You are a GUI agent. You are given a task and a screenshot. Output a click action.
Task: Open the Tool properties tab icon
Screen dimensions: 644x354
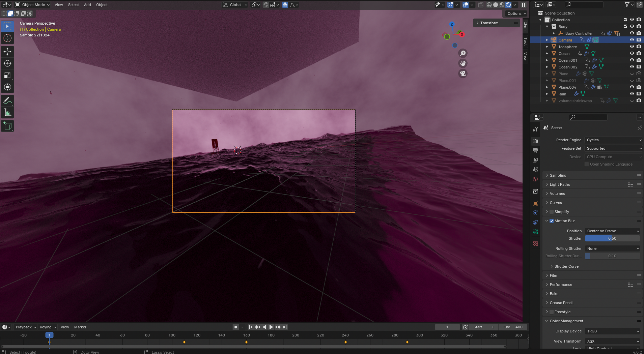[x=535, y=129]
